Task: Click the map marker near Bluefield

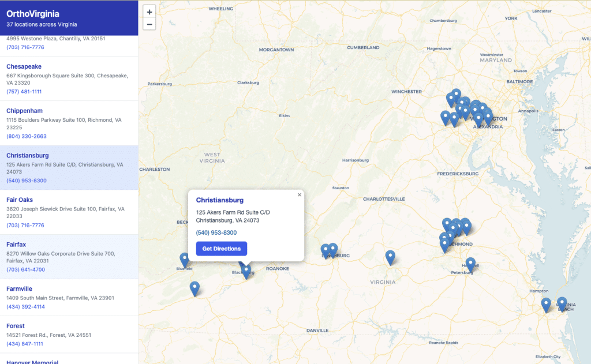Action: point(184,259)
